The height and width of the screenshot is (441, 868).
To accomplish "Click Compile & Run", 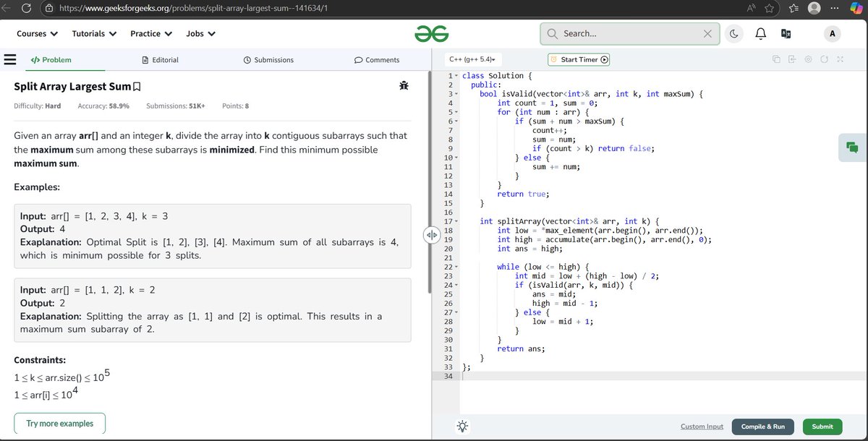I will click(x=763, y=427).
